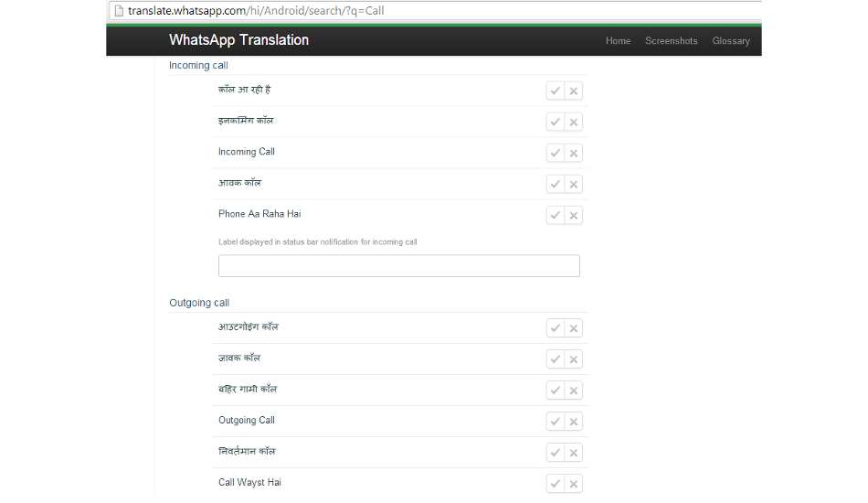
Task: Open the 'Outgoing call' string heading link
Action: [x=199, y=303]
